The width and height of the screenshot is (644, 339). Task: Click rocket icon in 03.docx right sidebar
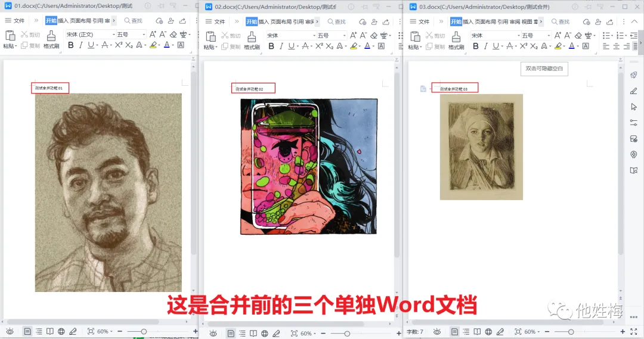click(634, 75)
